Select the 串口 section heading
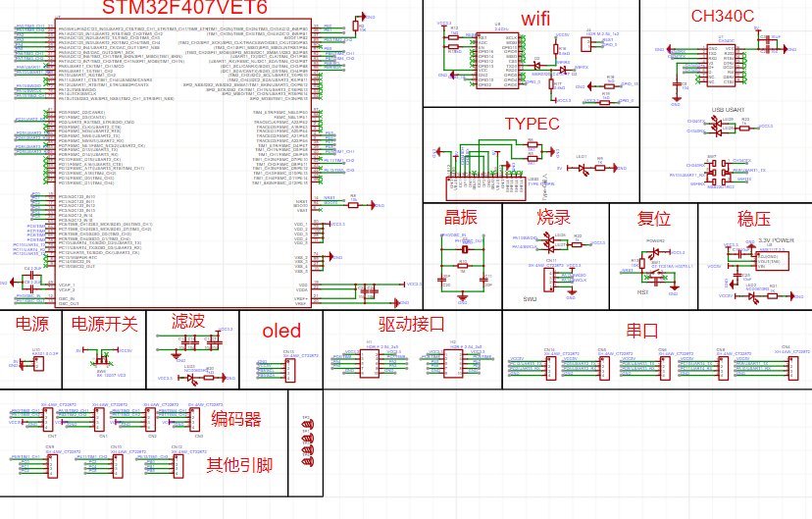The image size is (812, 519). pyautogui.click(x=642, y=331)
